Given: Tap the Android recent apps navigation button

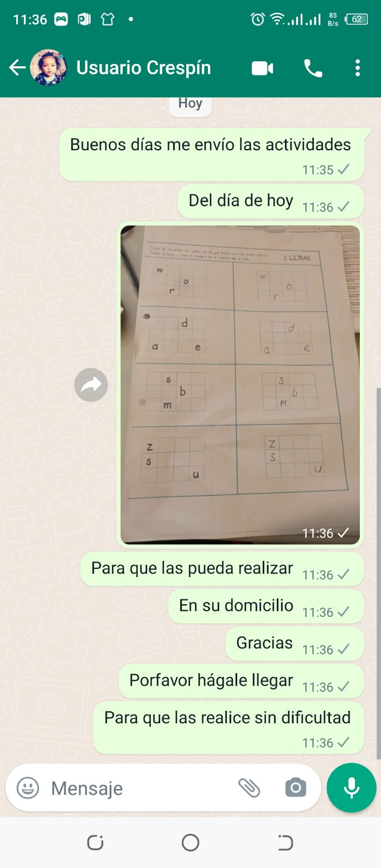Looking at the screenshot, I should [96, 843].
